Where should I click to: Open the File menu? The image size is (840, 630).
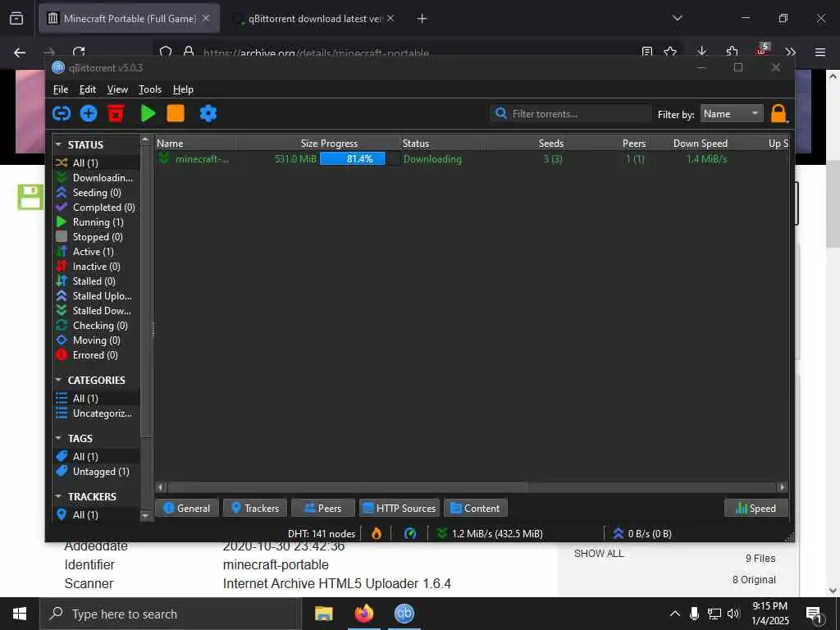tap(61, 89)
